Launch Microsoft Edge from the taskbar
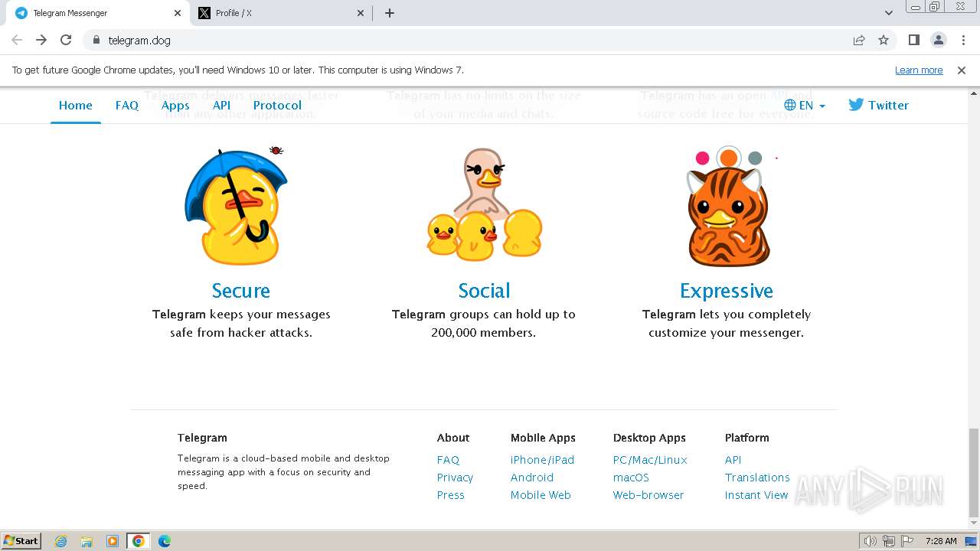The height and width of the screenshot is (551, 980). pyautogui.click(x=164, y=541)
